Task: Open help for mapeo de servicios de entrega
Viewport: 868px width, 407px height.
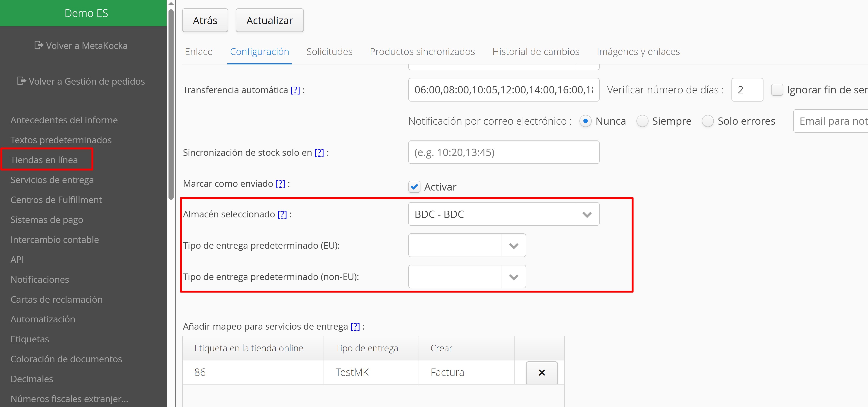Action: tap(355, 327)
